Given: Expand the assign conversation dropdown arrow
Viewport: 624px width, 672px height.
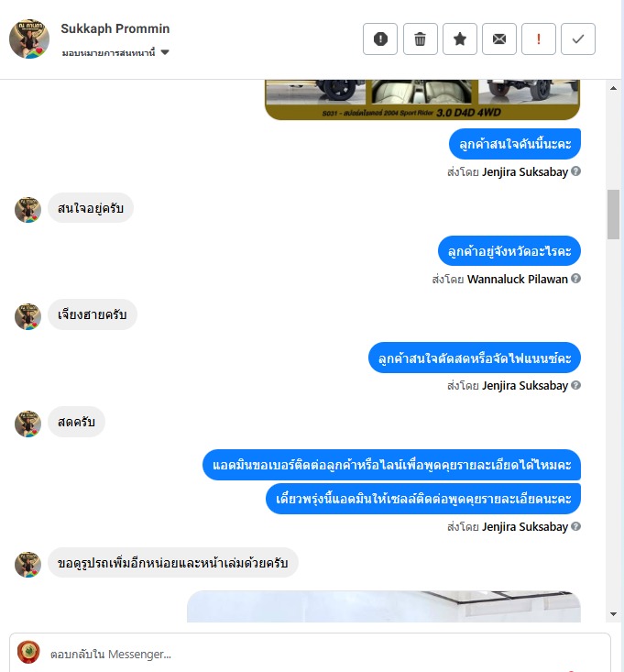Looking at the screenshot, I should pos(165,52).
